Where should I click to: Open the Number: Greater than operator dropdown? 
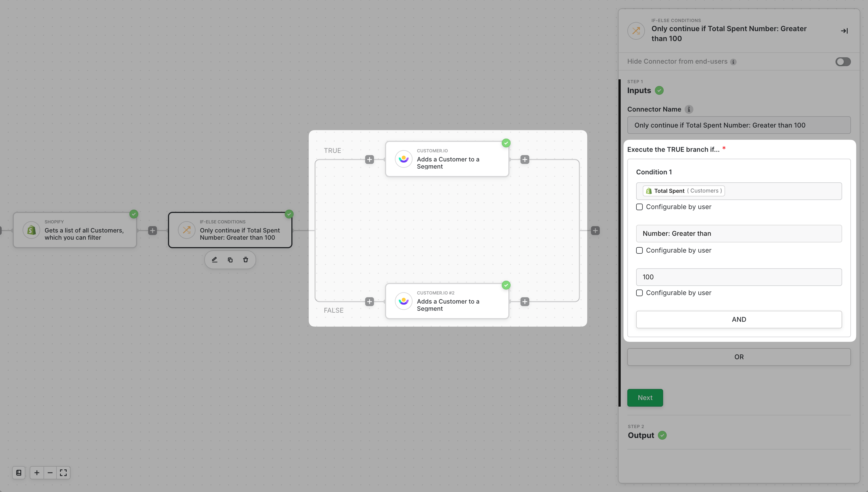coord(739,234)
